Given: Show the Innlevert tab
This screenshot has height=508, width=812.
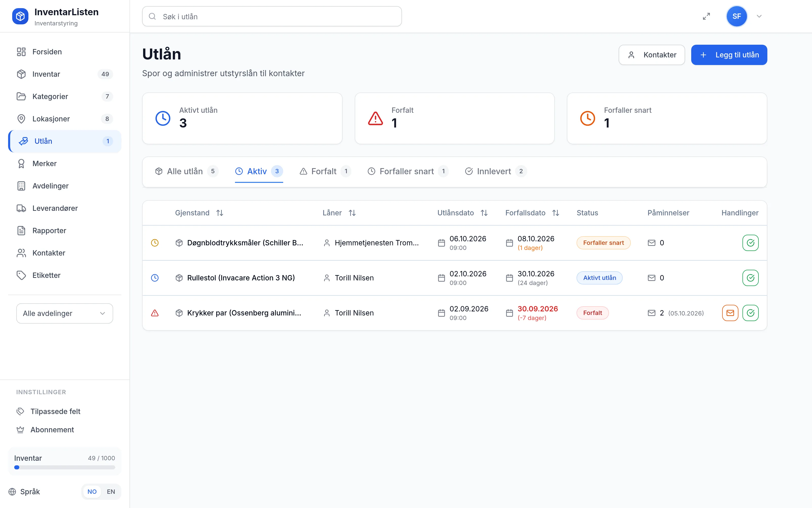Looking at the screenshot, I should pos(496,171).
